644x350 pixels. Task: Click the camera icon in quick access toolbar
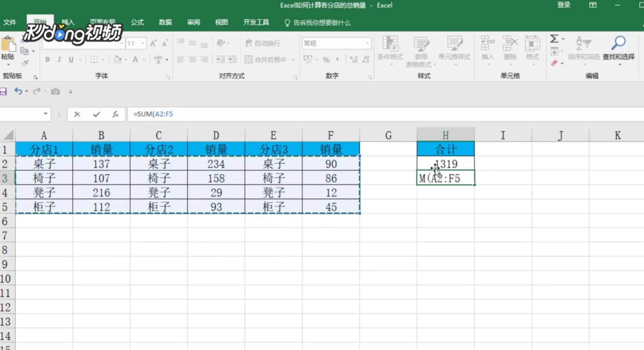[55, 91]
